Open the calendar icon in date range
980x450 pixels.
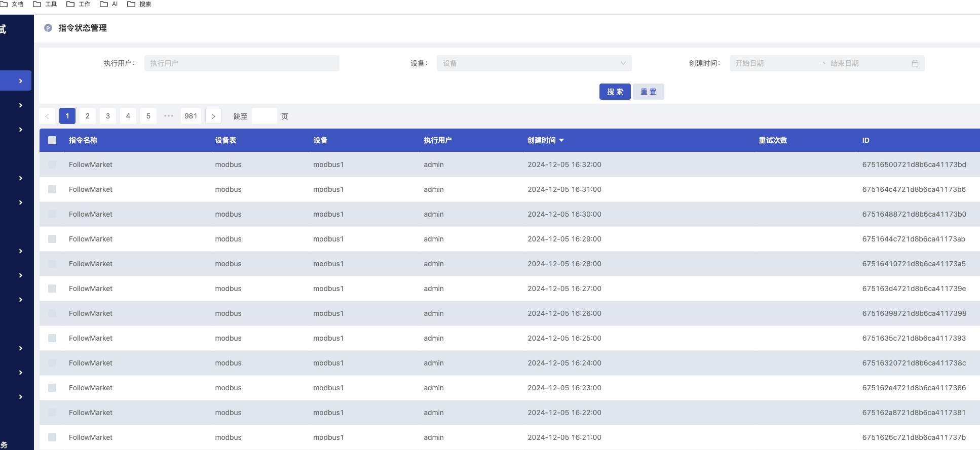pos(915,63)
